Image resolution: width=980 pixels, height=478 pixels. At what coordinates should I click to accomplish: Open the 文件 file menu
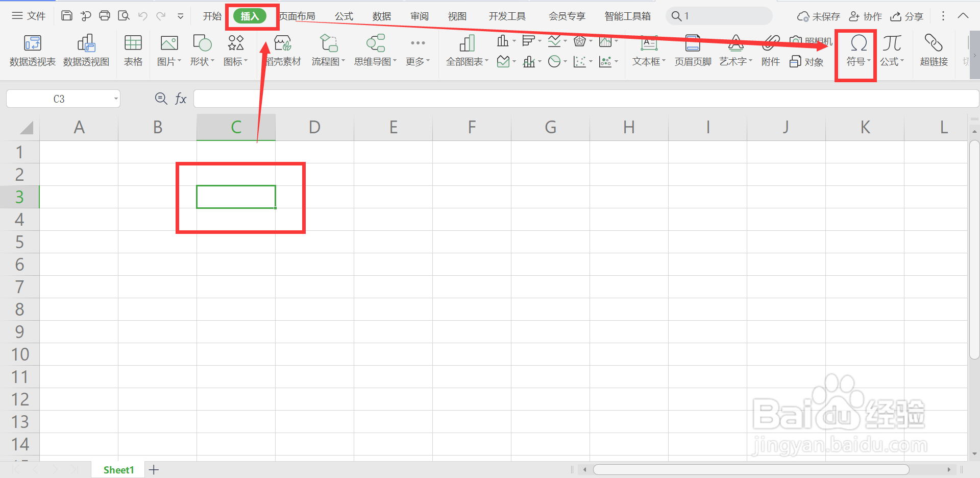(x=29, y=16)
